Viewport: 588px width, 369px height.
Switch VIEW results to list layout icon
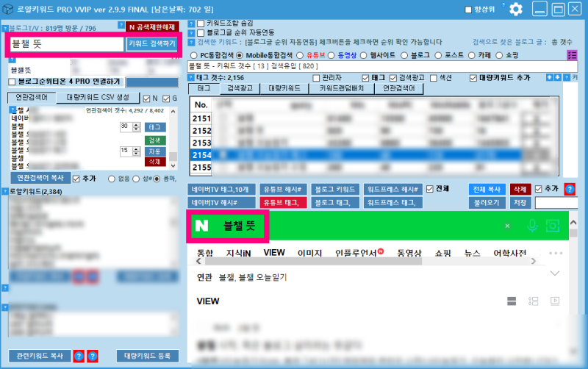click(512, 301)
